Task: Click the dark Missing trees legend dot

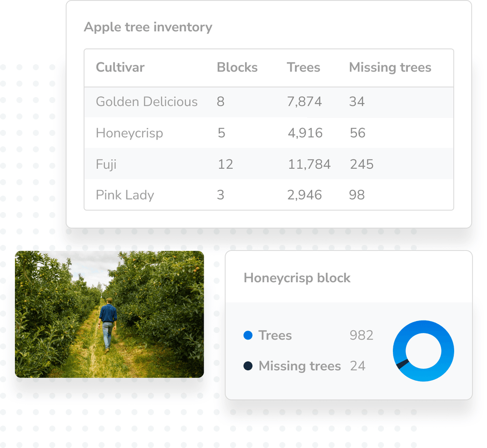Action: coord(248,366)
